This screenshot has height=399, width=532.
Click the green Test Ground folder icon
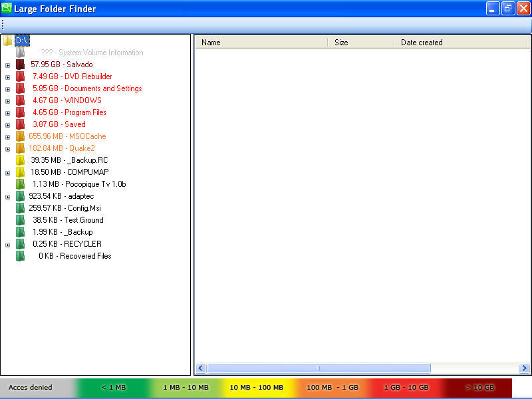point(21,220)
